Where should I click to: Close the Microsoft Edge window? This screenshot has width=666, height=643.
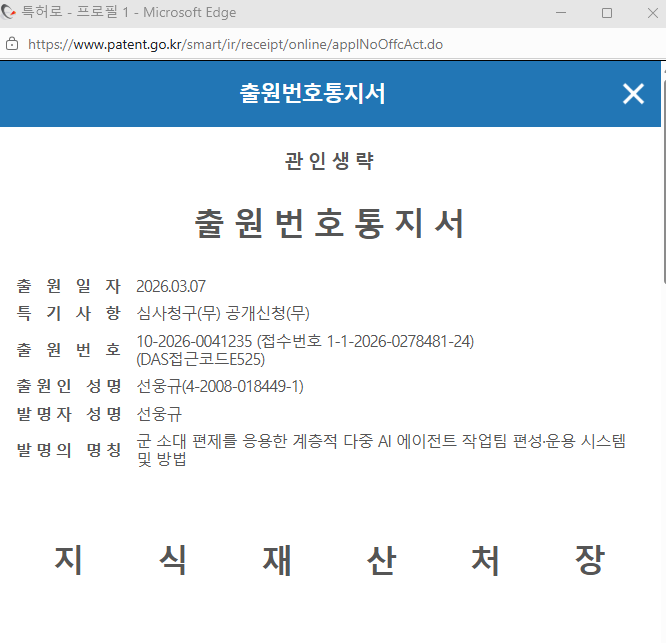pyautogui.click(x=653, y=13)
